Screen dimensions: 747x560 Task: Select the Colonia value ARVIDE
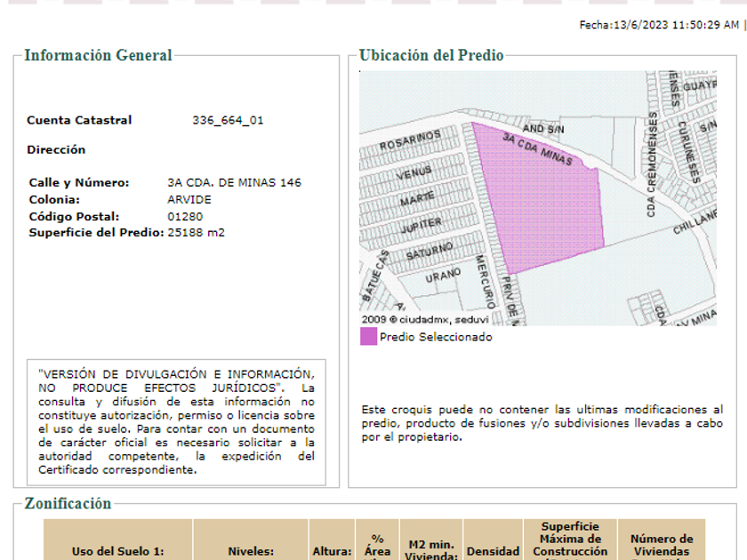[x=189, y=200]
